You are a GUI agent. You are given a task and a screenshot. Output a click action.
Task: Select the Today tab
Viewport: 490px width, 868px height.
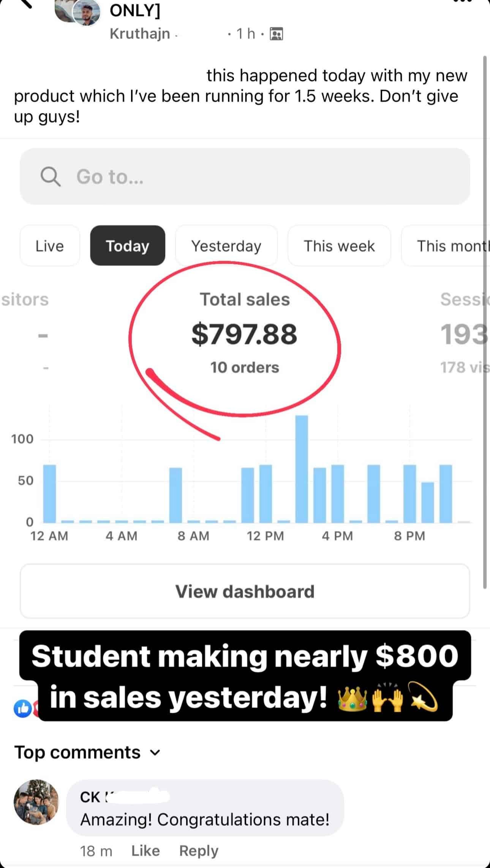pyautogui.click(x=127, y=246)
